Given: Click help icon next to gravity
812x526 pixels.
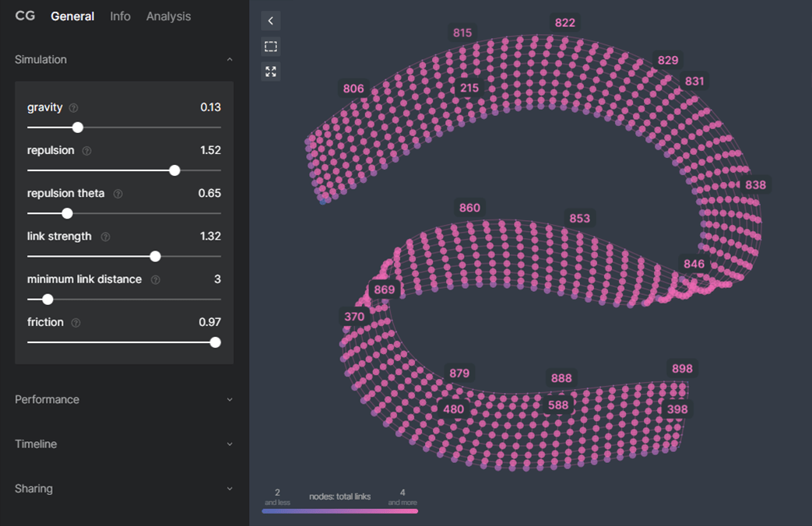Looking at the screenshot, I should click(x=74, y=108).
